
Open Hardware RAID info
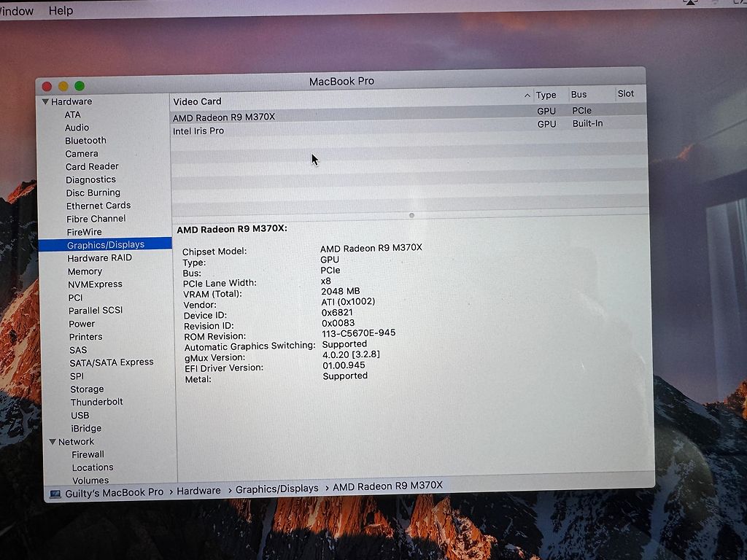tap(99, 258)
